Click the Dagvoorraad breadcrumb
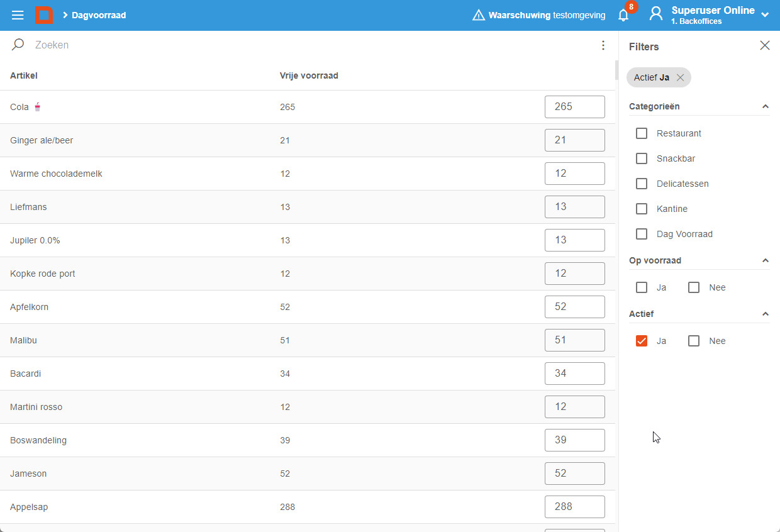This screenshot has width=780, height=532. pyautogui.click(x=99, y=15)
